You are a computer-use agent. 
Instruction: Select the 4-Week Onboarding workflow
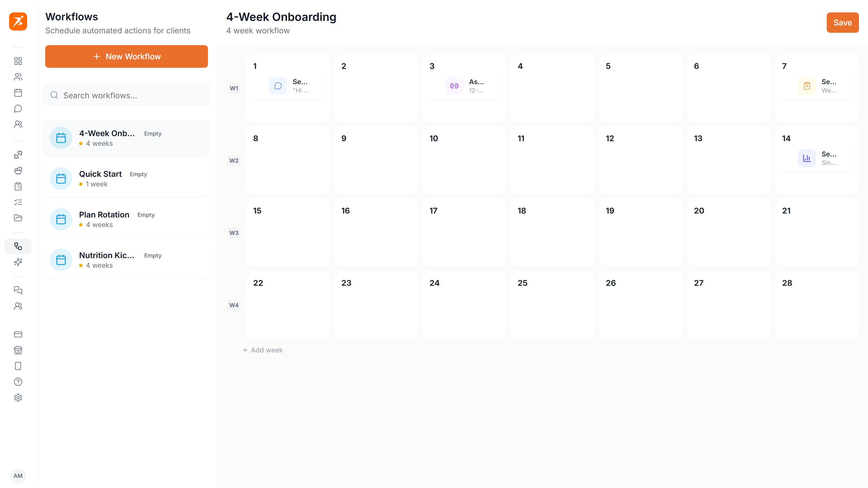click(x=126, y=138)
